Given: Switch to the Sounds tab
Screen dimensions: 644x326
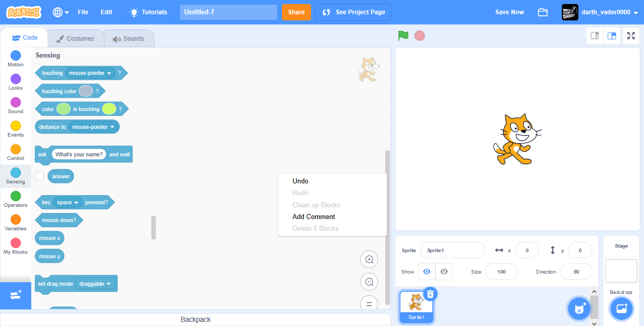Looking at the screenshot, I should point(128,39).
